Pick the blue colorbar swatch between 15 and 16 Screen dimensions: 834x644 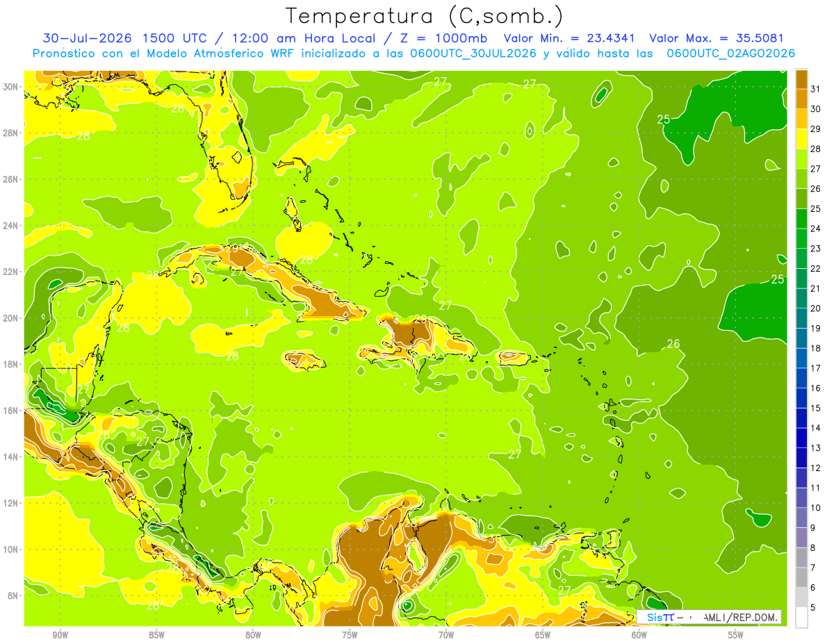click(801, 398)
